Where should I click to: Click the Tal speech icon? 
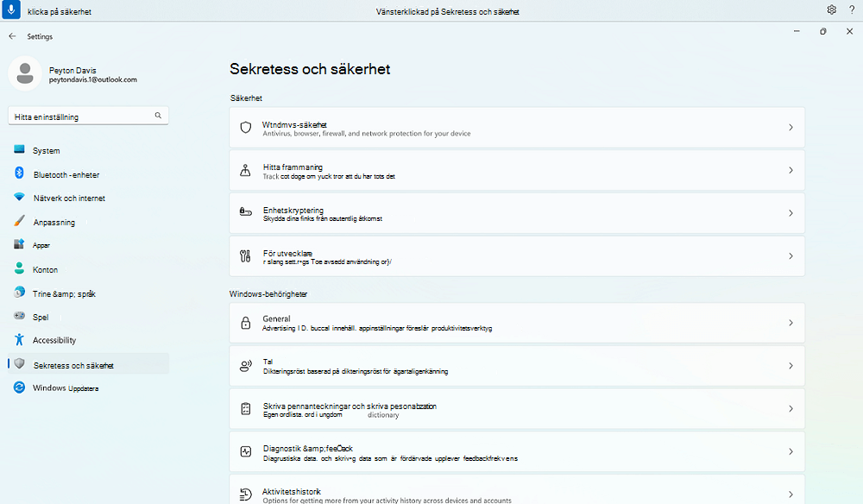tap(245, 366)
